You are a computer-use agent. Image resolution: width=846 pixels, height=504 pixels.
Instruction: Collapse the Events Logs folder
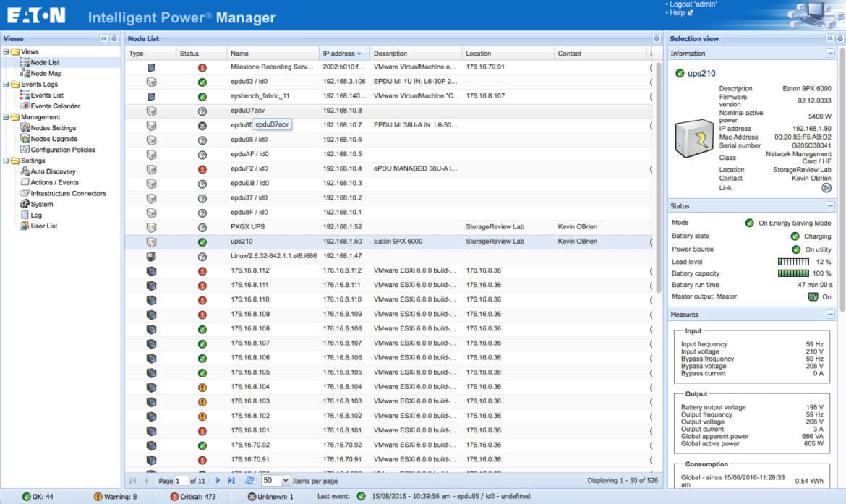6,84
